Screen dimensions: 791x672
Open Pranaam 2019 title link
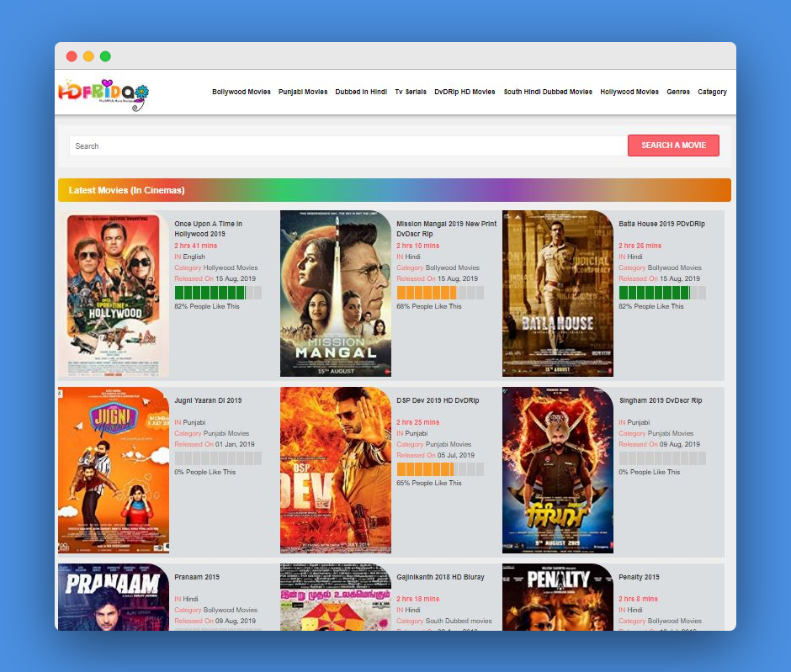[x=197, y=577]
